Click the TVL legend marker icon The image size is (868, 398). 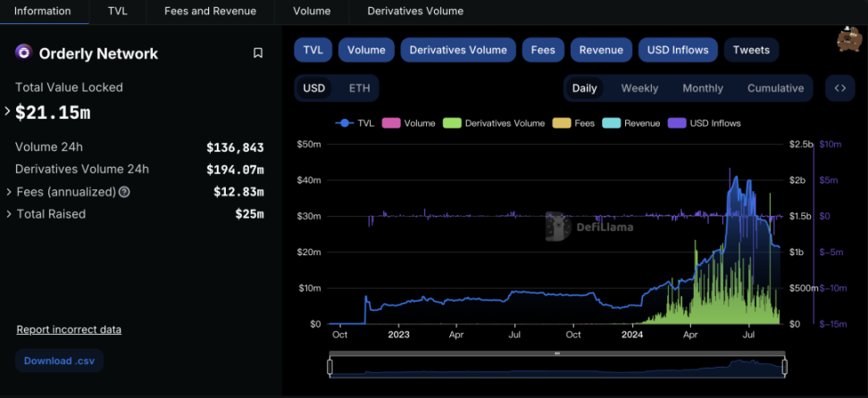coord(345,123)
